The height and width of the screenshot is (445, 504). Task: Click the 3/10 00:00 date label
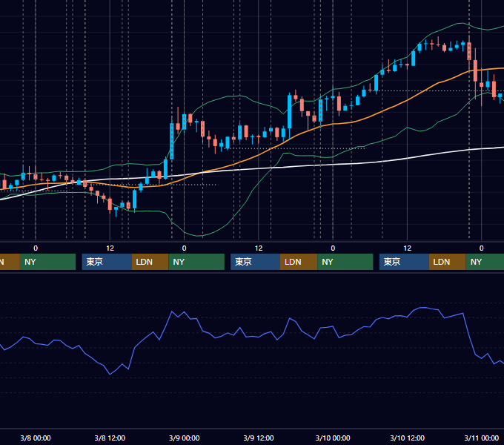click(x=333, y=438)
